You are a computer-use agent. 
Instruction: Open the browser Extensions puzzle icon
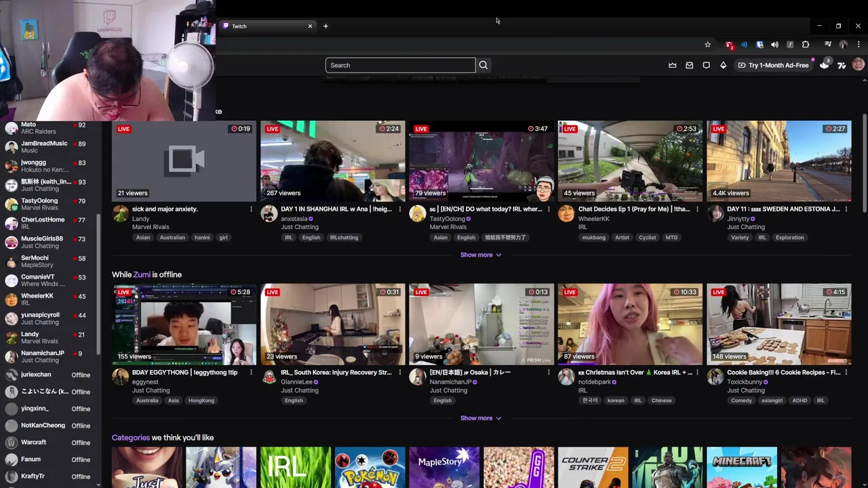[x=806, y=45]
